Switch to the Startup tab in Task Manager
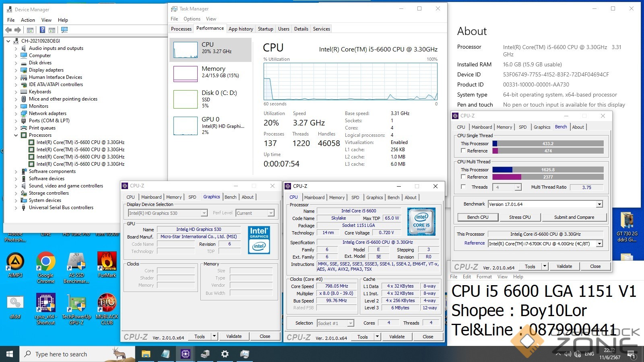The width and height of the screenshot is (644, 362). pos(265,29)
